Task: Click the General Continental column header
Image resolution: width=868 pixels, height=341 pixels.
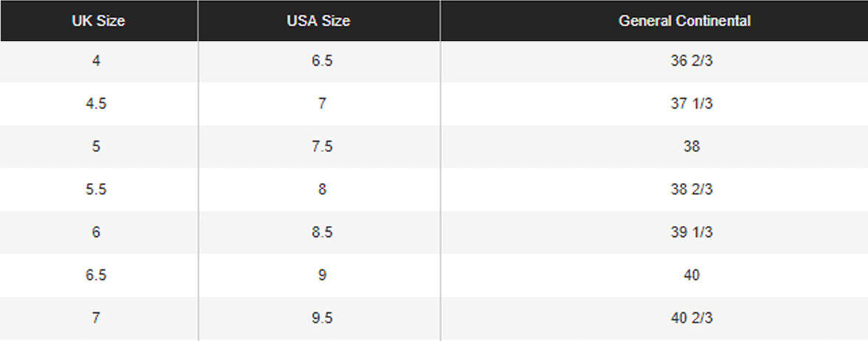Action: coord(684,21)
